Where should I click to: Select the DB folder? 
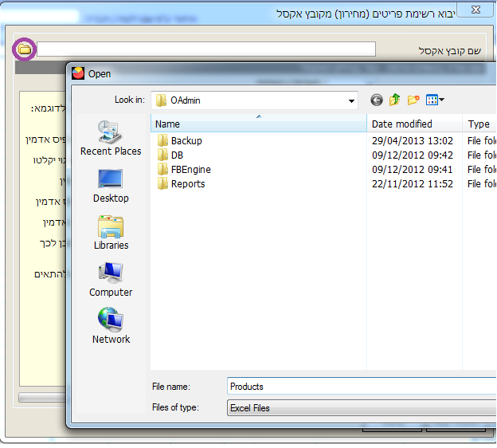177,155
